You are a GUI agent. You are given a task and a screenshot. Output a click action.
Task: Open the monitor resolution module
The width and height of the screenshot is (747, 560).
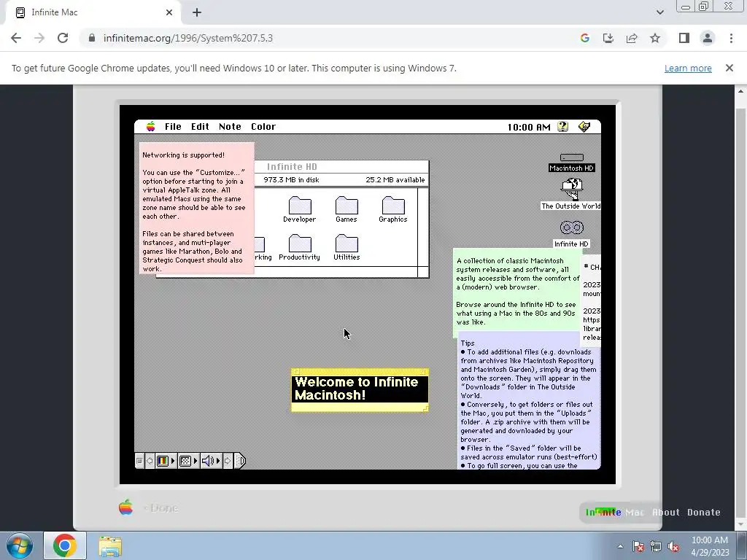coord(188,461)
